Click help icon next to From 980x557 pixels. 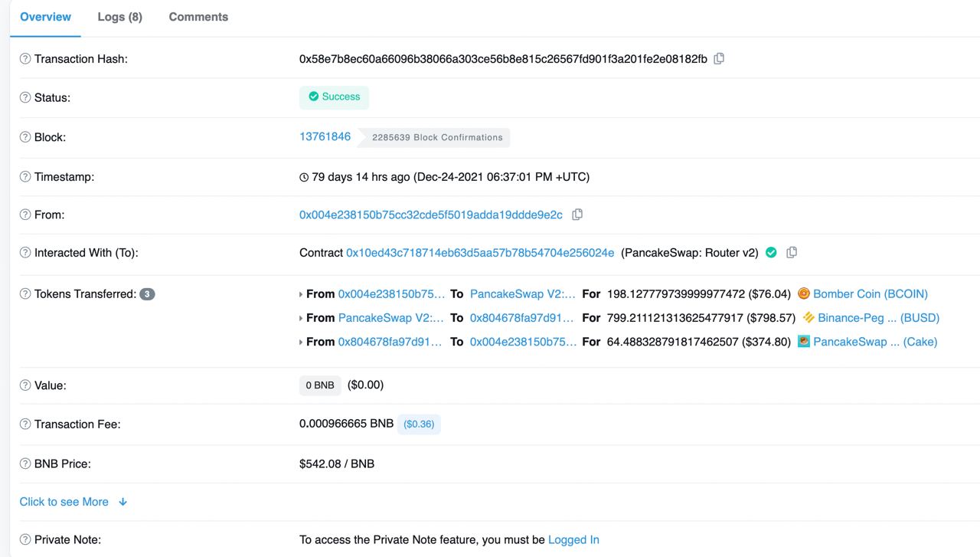click(x=25, y=215)
